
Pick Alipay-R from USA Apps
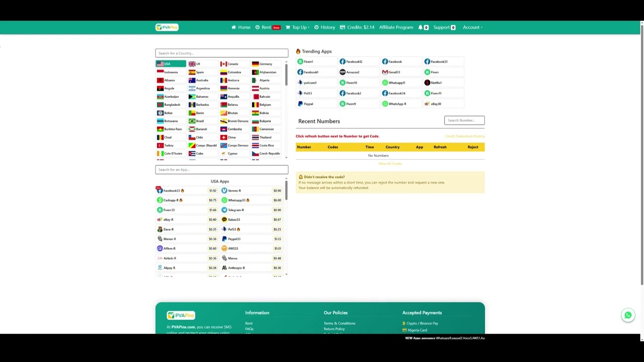coord(187,267)
